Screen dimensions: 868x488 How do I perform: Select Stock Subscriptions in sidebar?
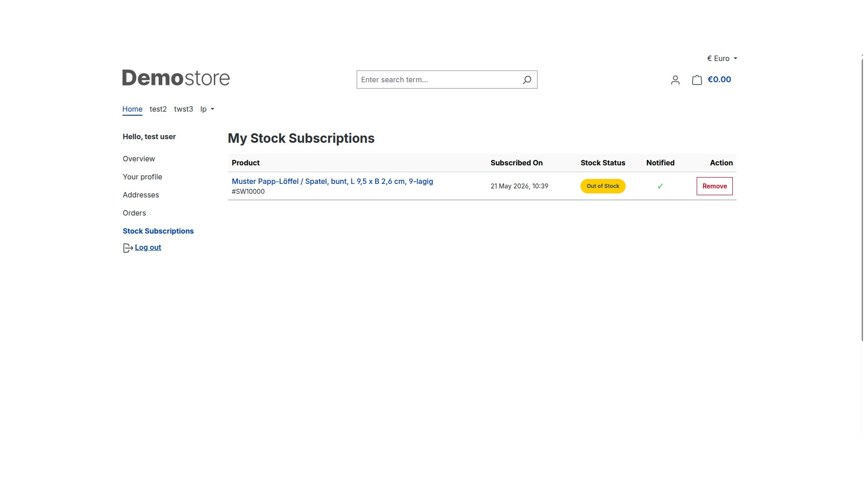158,231
